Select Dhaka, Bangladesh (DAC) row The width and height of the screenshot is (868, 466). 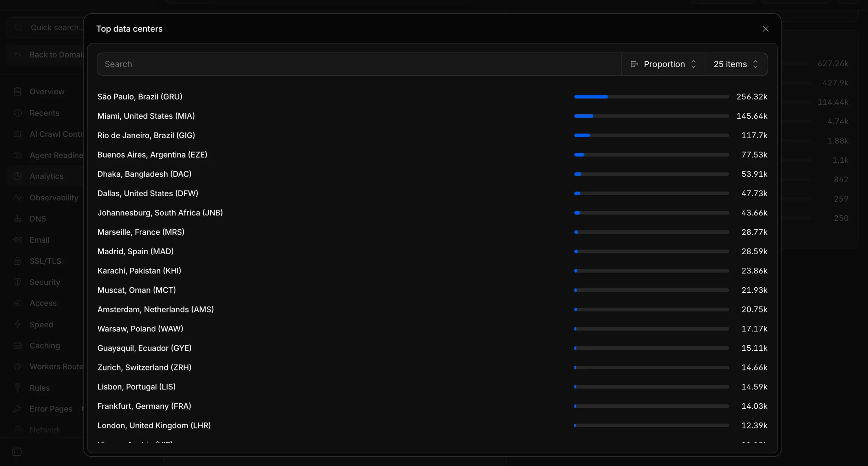coord(432,174)
